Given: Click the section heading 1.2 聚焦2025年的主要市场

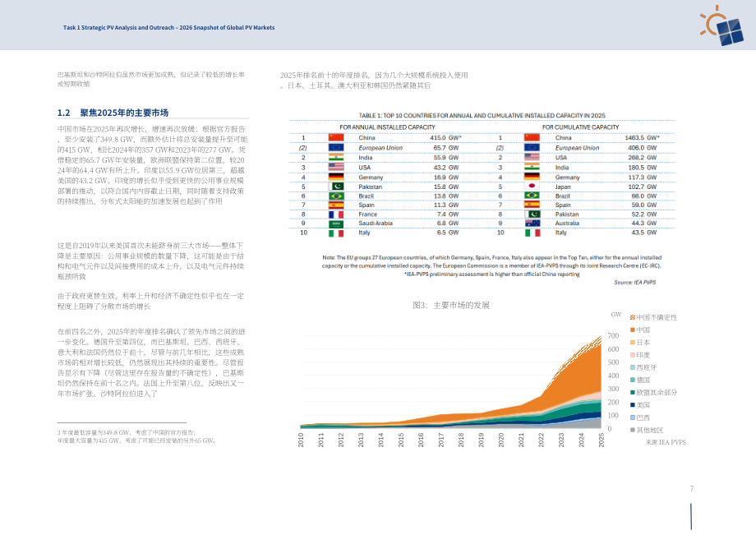Looking at the screenshot, I should click(x=113, y=113).
